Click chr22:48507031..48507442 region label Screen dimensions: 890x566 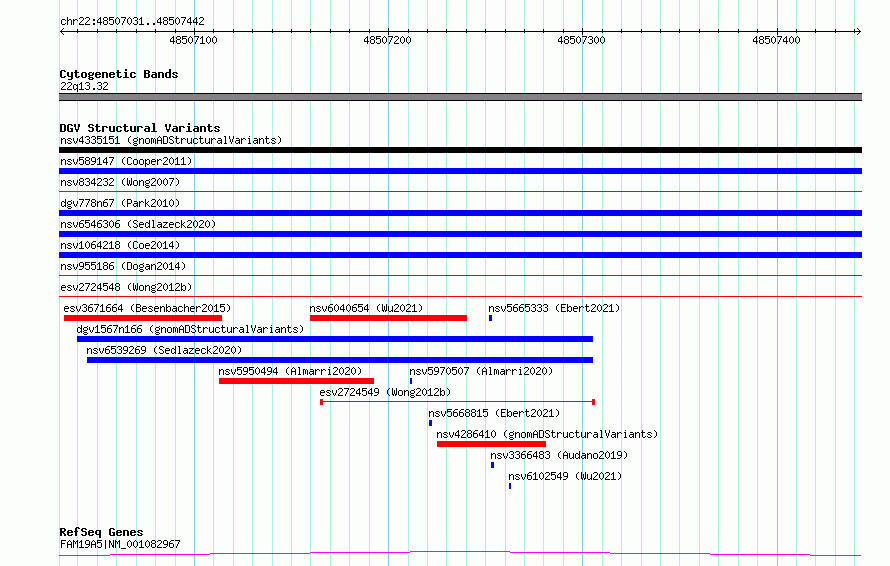[132, 22]
